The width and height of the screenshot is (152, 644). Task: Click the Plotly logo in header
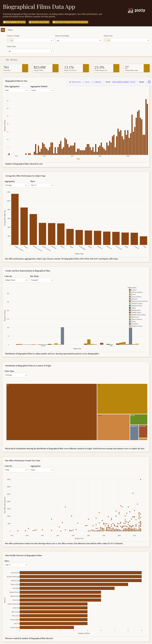pyautogui.click(x=136, y=10)
